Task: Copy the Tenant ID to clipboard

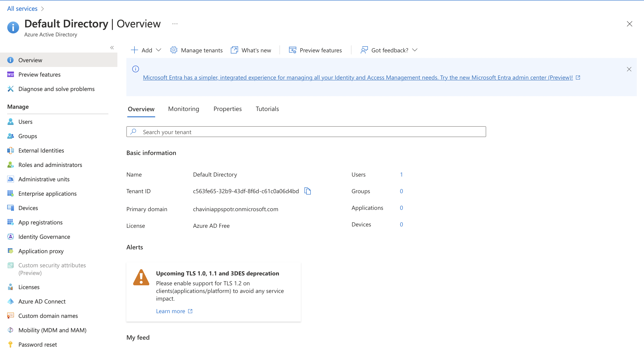Action: [308, 191]
